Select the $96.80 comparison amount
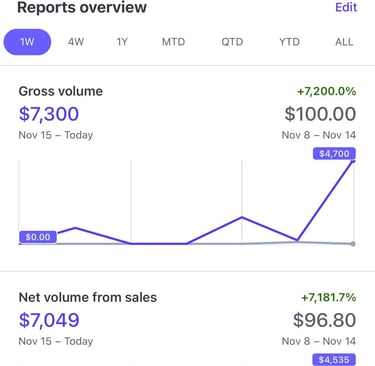This screenshot has height=366, width=375. coord(325,320)
